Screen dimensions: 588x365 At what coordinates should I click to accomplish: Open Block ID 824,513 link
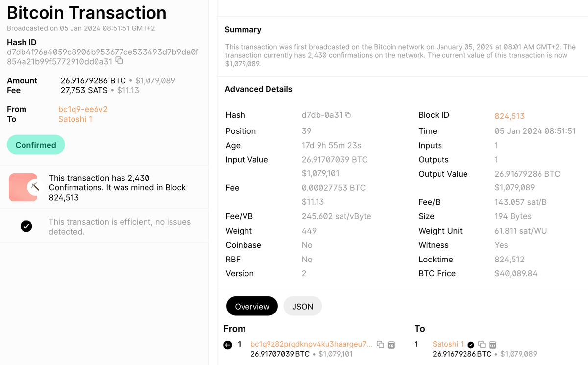click(510, 116)
